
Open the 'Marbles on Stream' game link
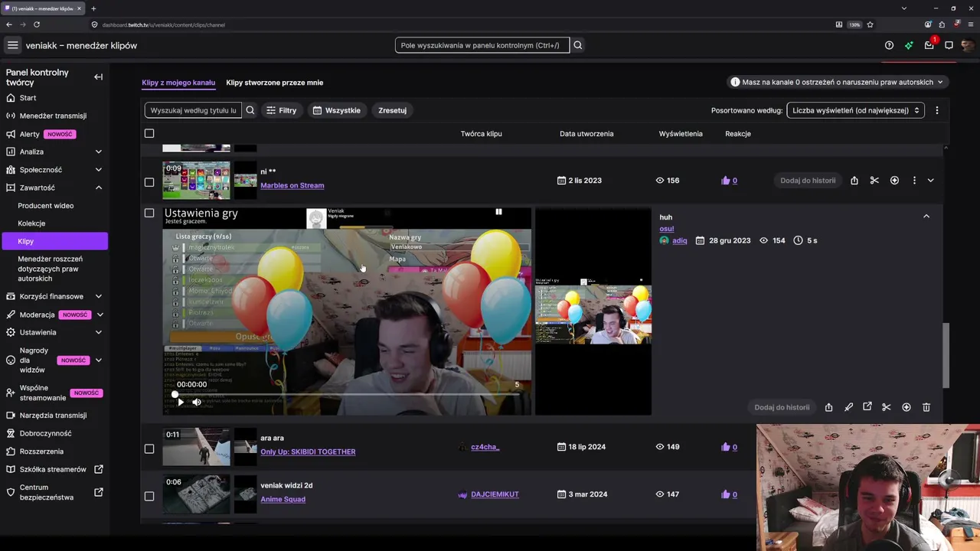(x=292, y=185)
